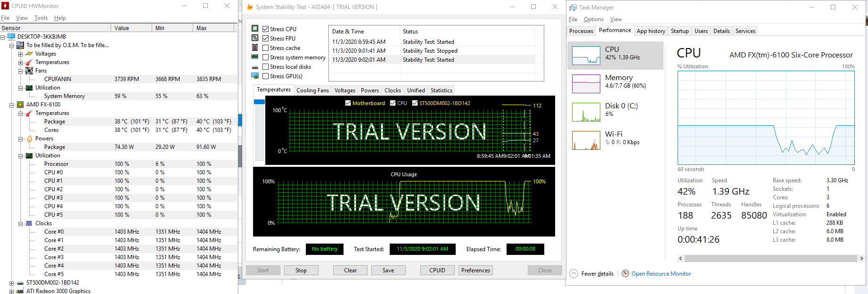Click the AIDA64 flame icon in title bar
This screenshot has width=868, height=294.
click(250, 7)
